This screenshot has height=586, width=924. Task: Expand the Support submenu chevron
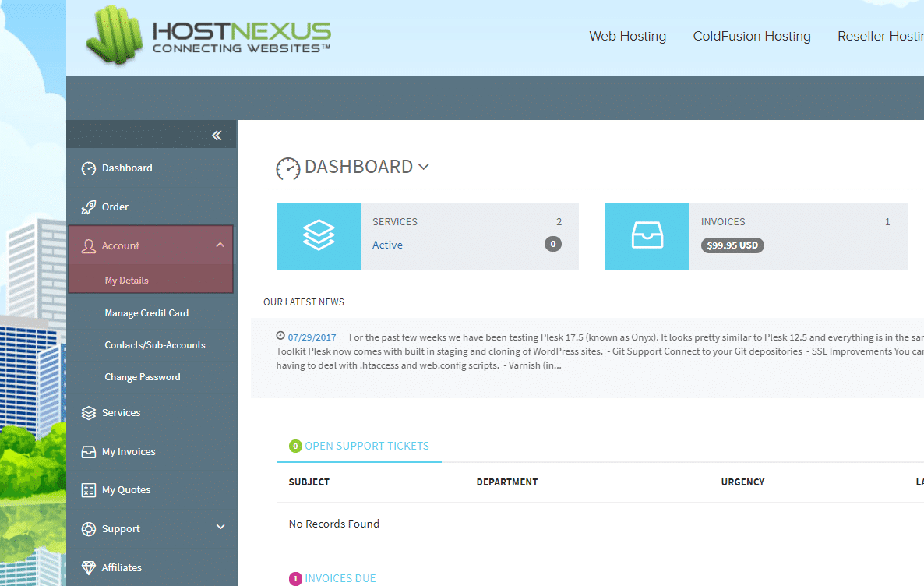click(220, 528)
